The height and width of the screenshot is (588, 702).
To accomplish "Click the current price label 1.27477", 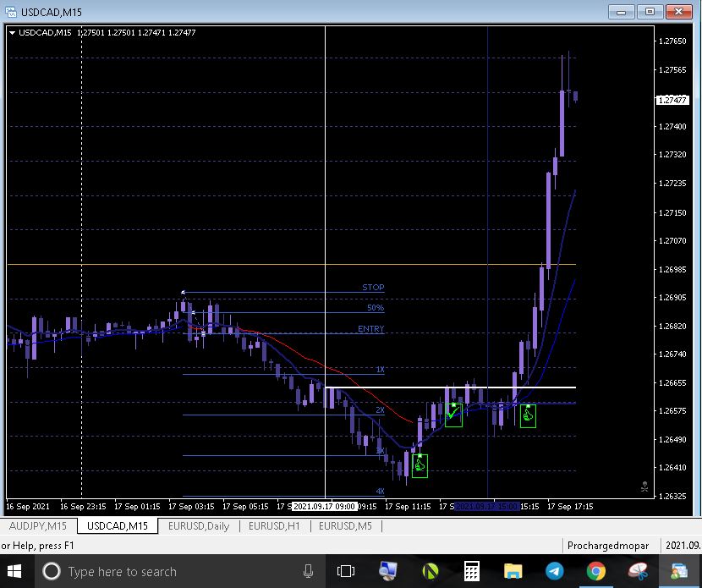I will [672, 101].
